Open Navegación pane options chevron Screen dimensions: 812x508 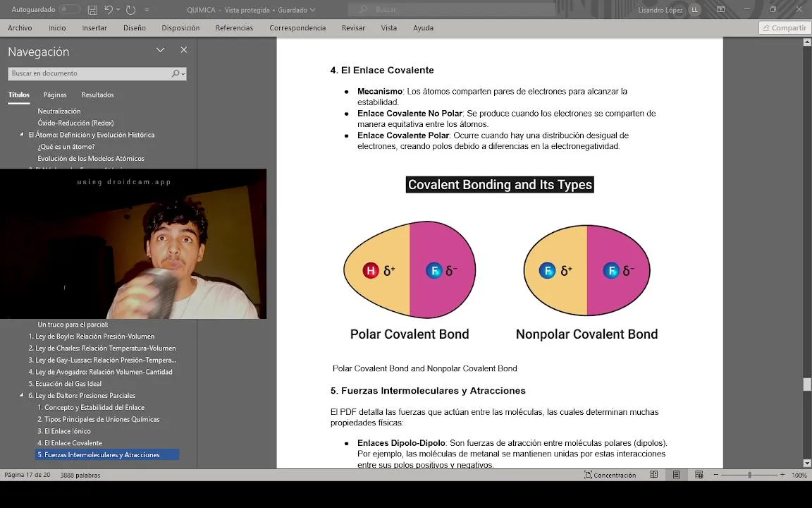[161, 50]
